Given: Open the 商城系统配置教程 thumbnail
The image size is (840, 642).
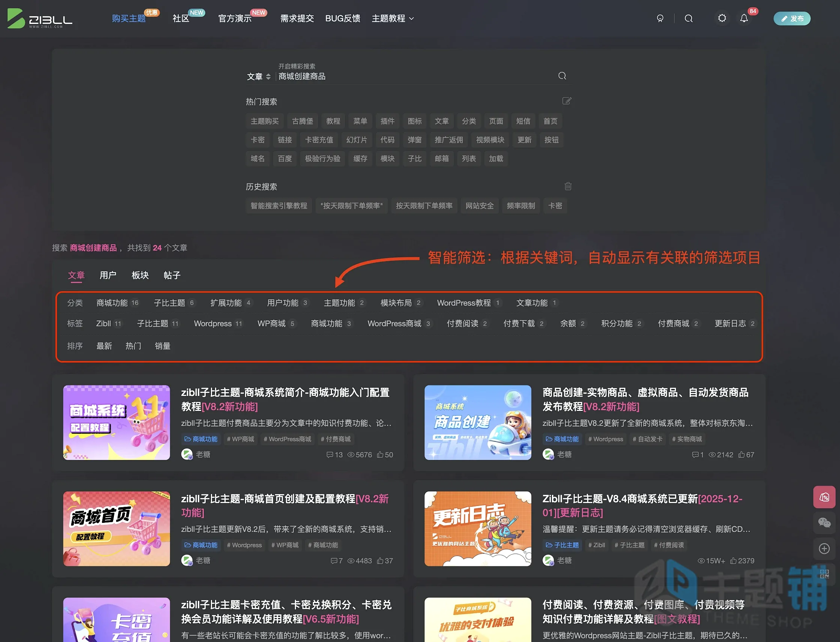Looking at the screenshot, I should [x=117, y=423].
